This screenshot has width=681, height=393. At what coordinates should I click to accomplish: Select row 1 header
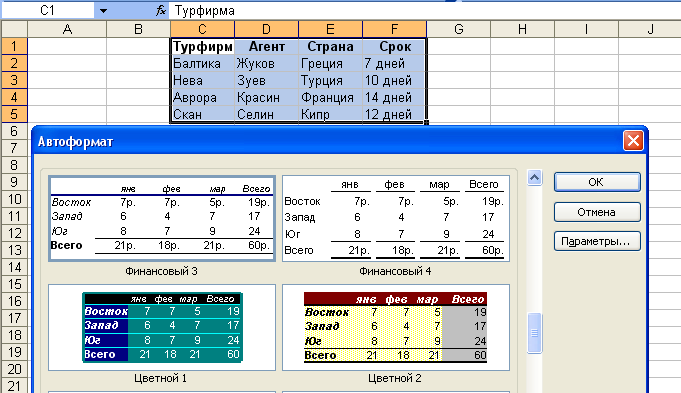[14, 46]
